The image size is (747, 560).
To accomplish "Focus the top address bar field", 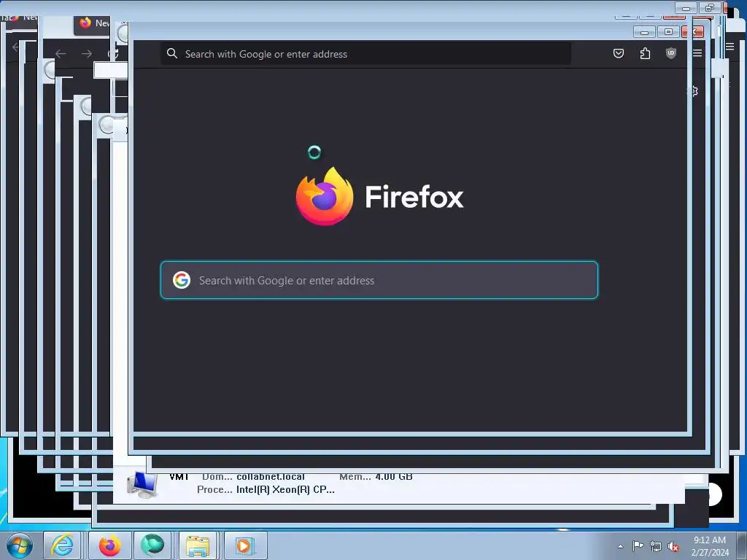I will pyautogui.click(x=366, y=54).
